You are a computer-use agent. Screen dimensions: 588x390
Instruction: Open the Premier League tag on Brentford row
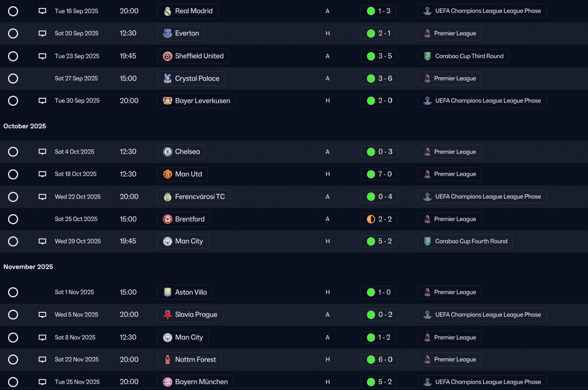click(x=449, y=219)
